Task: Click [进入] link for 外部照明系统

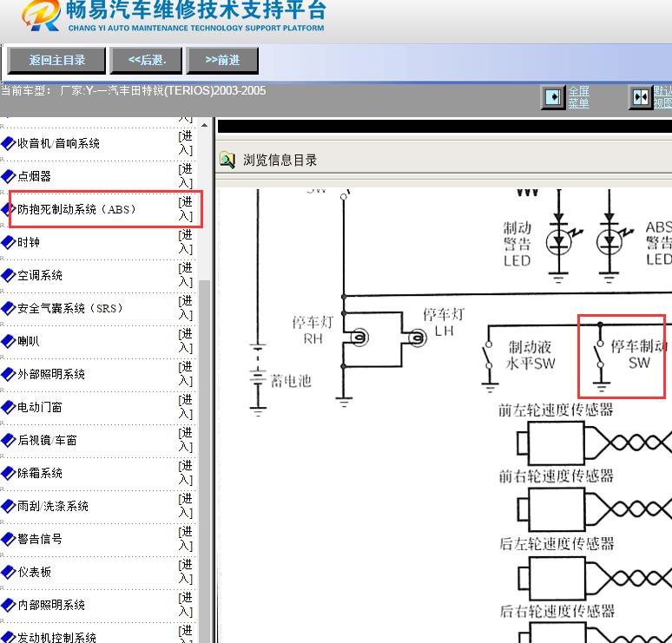Action: tap(186, 374)
